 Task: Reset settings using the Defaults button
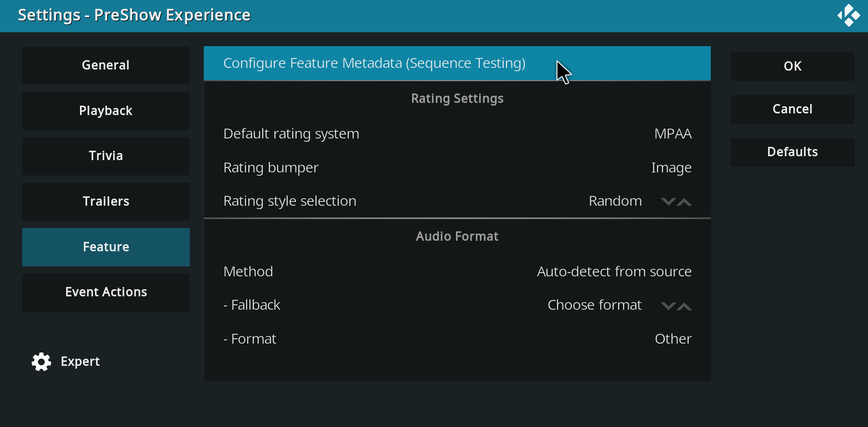(x=792, y=152)
